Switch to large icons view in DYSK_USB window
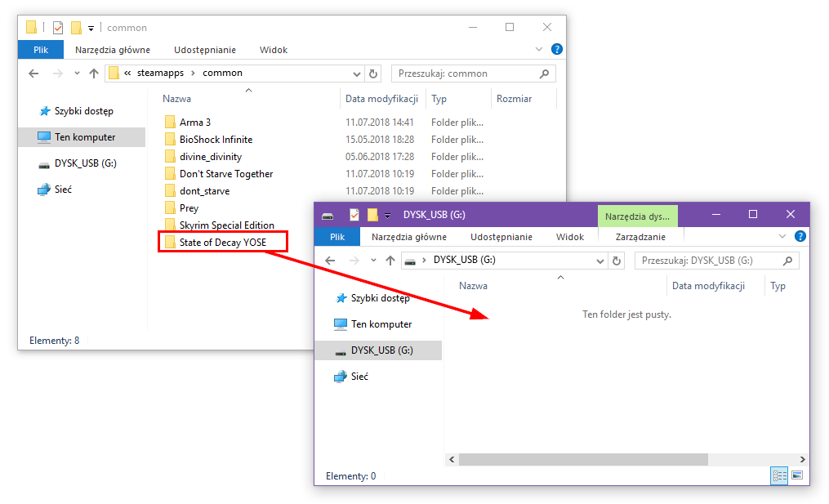 tap(797, 475)
